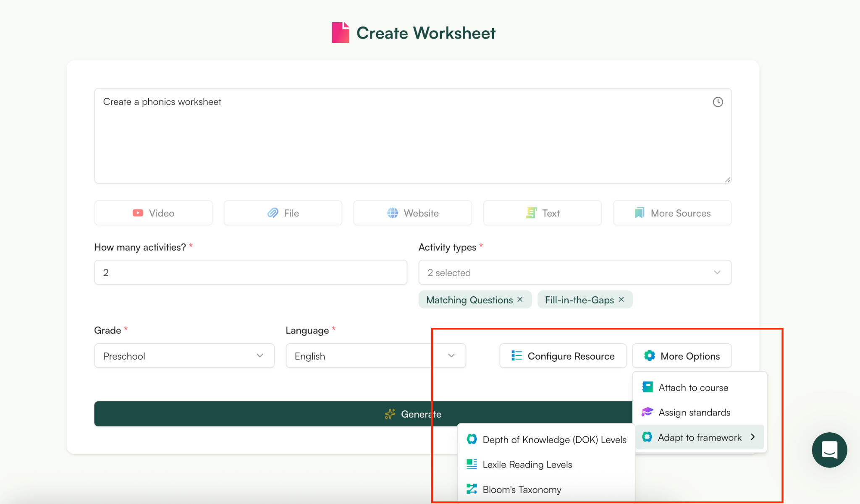The image size is (860, 504).
Task: Expand the Adapt to framework submenu
Action: (x=700, y=437)
